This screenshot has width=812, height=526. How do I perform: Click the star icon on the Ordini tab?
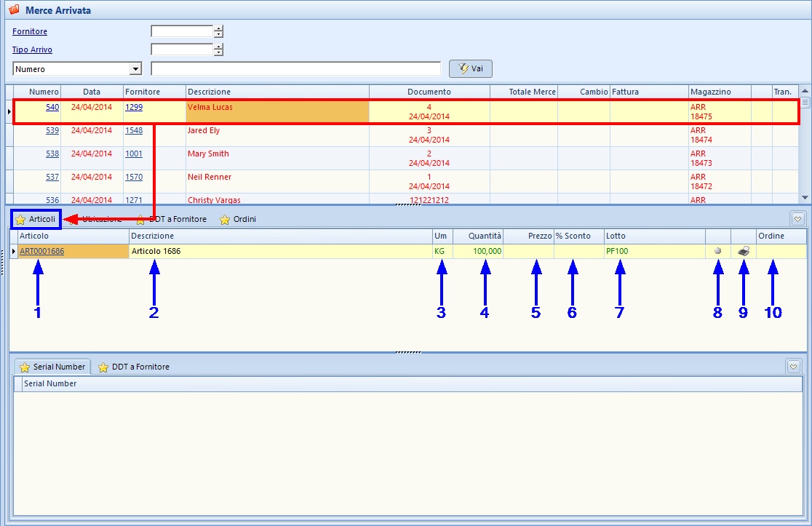tap(225, 220)
